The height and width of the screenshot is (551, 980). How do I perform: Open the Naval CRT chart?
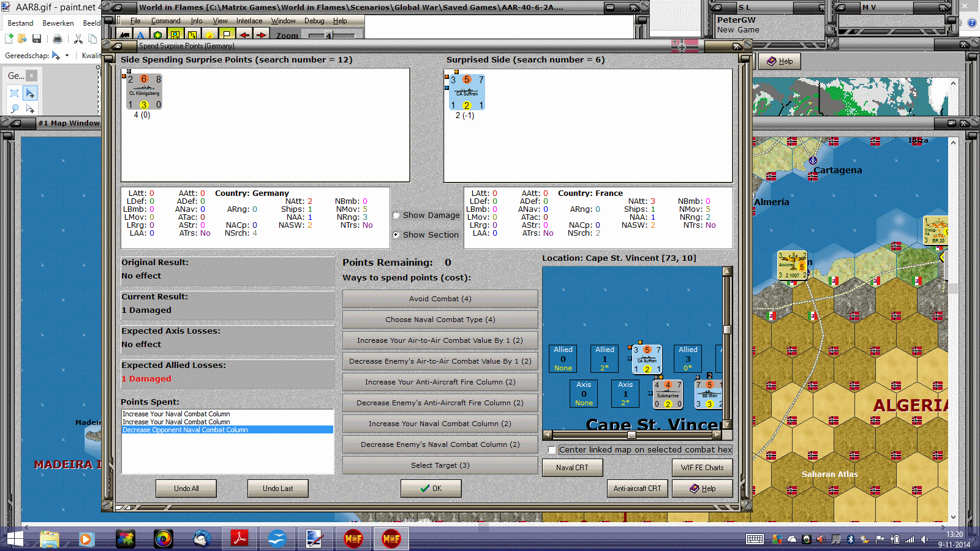573,468
